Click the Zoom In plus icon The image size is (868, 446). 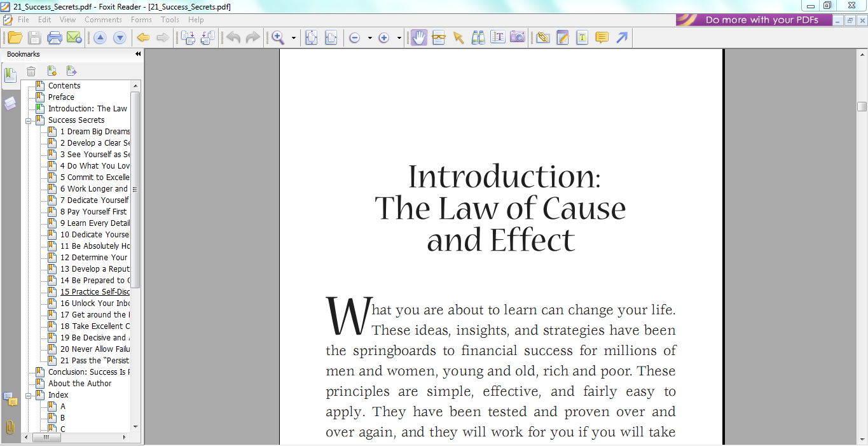(384, 38)
